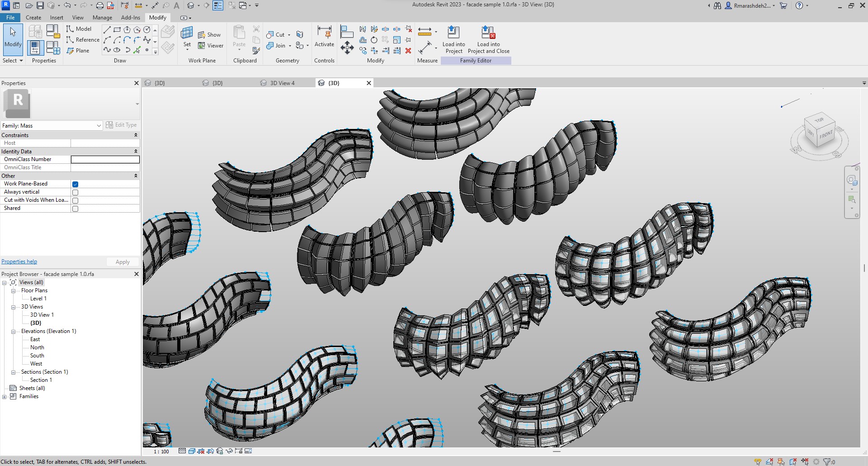Enable the Always vertical checkbox

75,192
